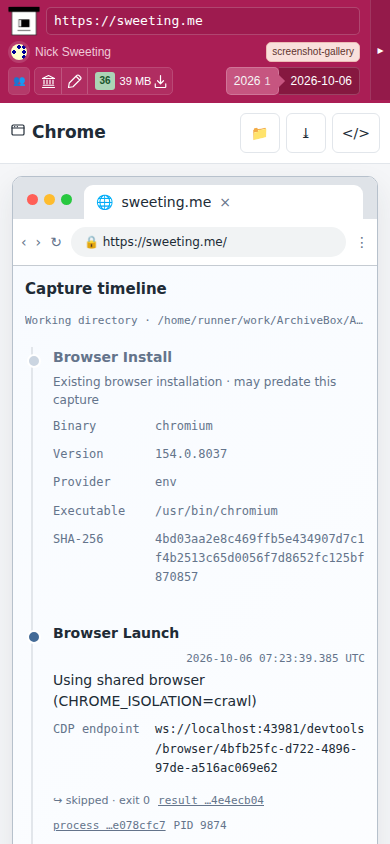Click the window icon beside Chrome heading
The image size is (390, 844).
(18, 130)
